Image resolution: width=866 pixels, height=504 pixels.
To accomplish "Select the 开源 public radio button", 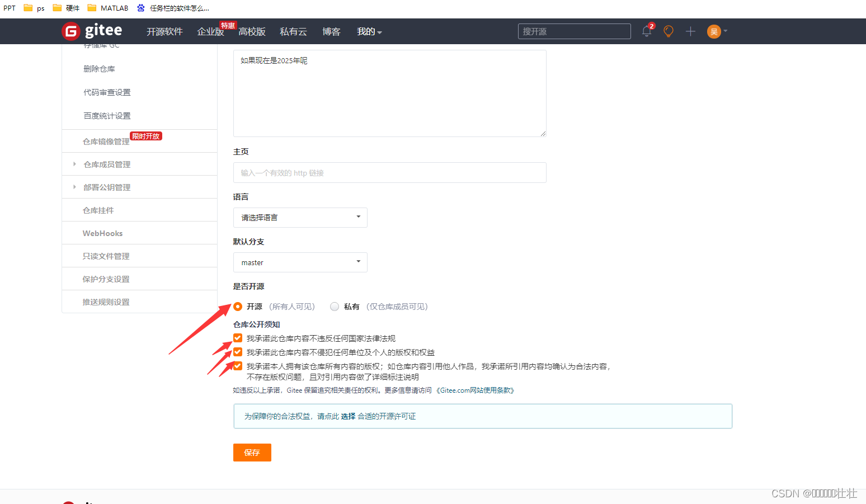I will pyautogui.click(x=238, y=307).
